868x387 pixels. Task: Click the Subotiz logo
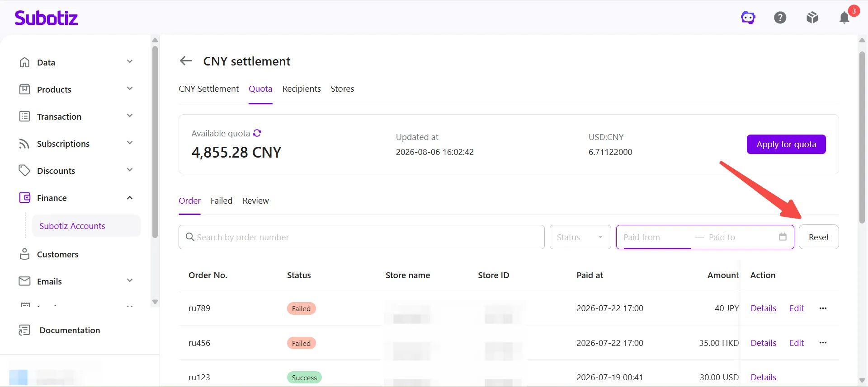[46, 18]
